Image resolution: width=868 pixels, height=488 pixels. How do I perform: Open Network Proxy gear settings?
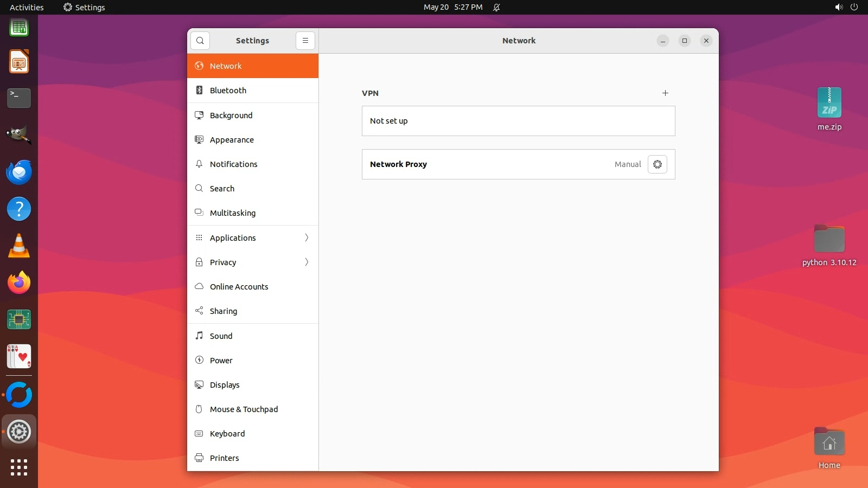[657, 164]
